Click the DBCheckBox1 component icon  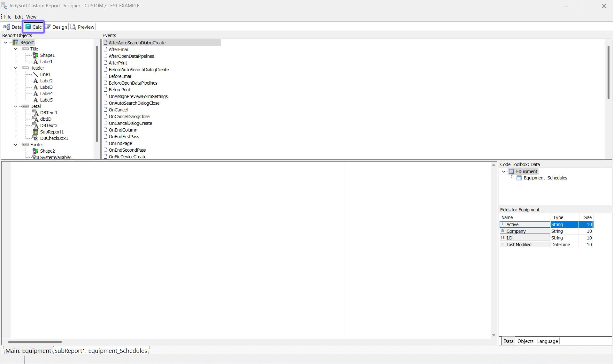[x=35, y=138]
